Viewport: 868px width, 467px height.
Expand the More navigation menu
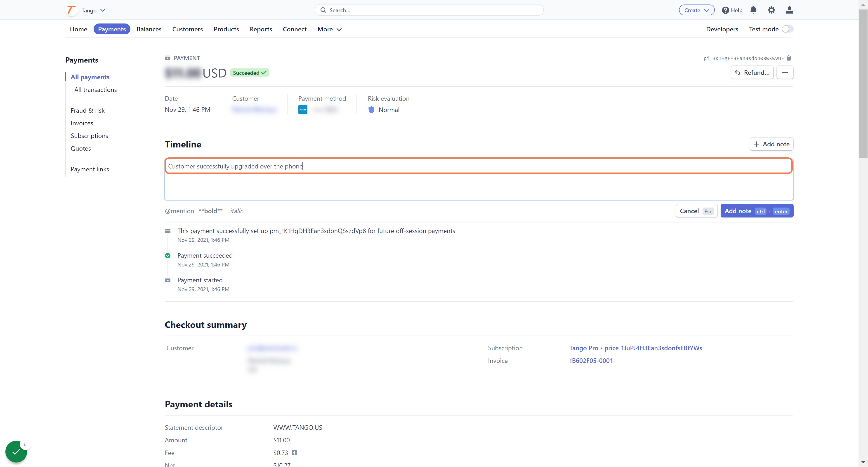coord(329,29)
